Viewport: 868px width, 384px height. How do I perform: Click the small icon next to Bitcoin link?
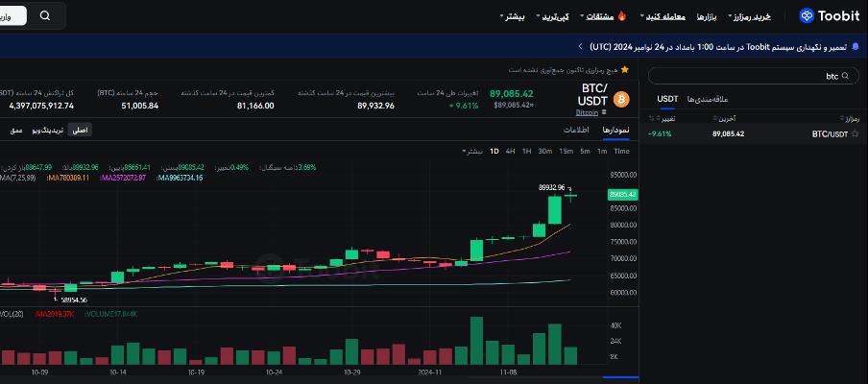(x=604, y=112)
